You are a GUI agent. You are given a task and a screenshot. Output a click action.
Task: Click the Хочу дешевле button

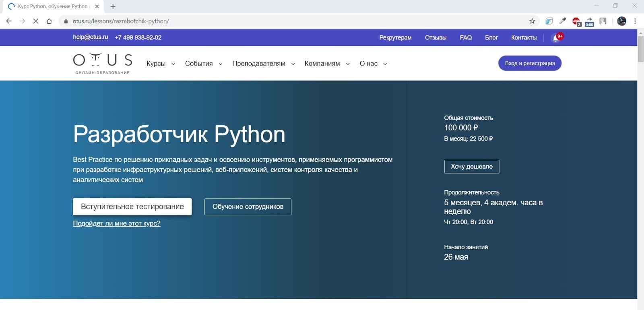pos(472,167)
